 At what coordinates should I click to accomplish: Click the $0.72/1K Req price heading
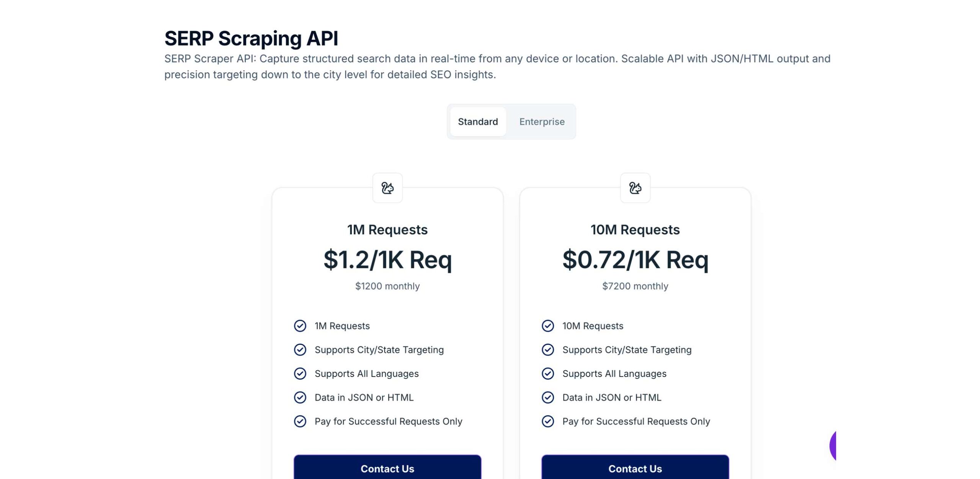635,260
